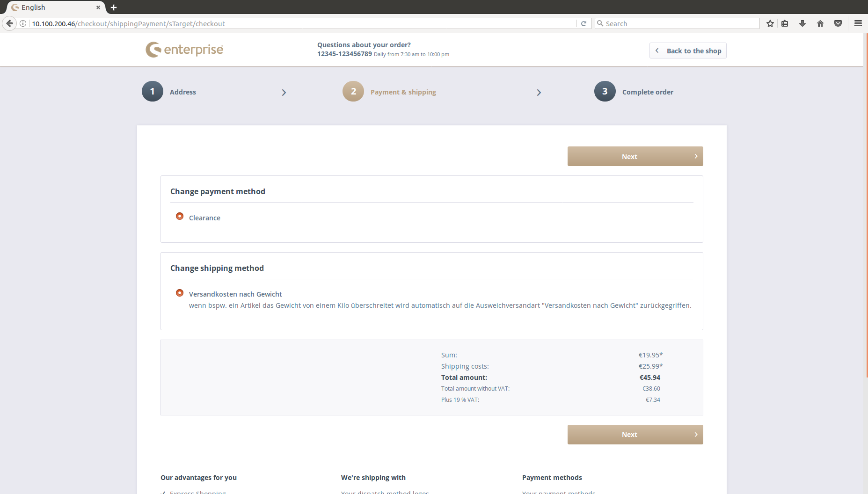
Task: Click the Pocket save icon
Action: (838, 23)
